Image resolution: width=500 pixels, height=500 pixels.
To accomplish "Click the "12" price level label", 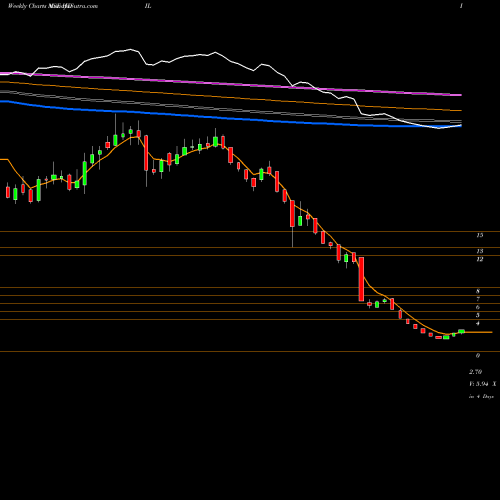I will click(479, 259).
